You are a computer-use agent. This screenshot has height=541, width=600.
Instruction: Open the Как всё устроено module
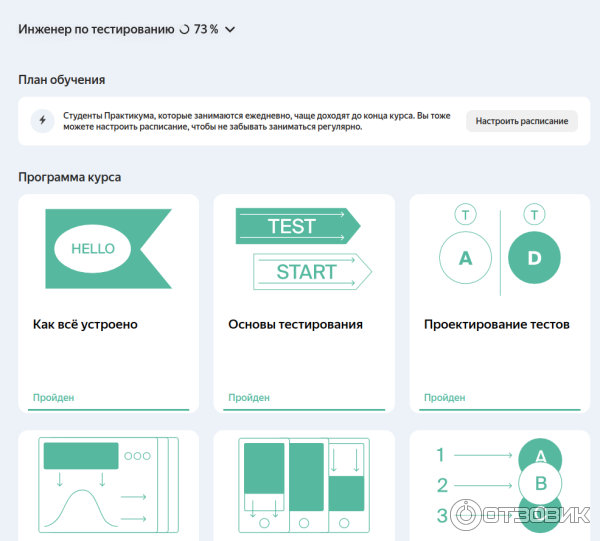pos(85,325)
